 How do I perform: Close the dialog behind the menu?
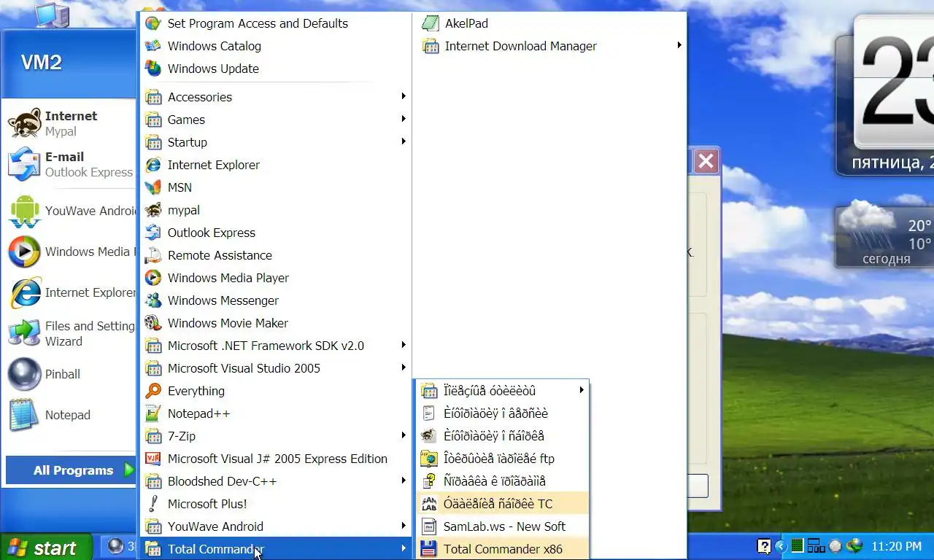[706, 161]
